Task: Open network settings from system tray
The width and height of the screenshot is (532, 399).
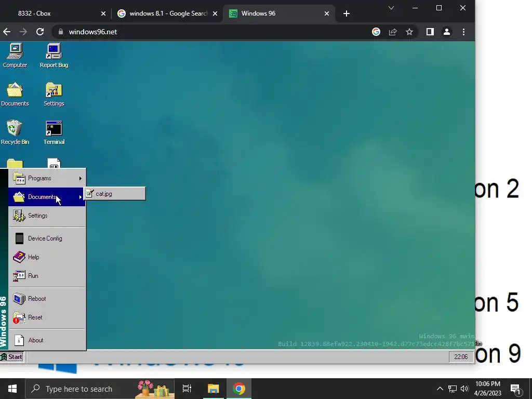Action: (453, 389)
